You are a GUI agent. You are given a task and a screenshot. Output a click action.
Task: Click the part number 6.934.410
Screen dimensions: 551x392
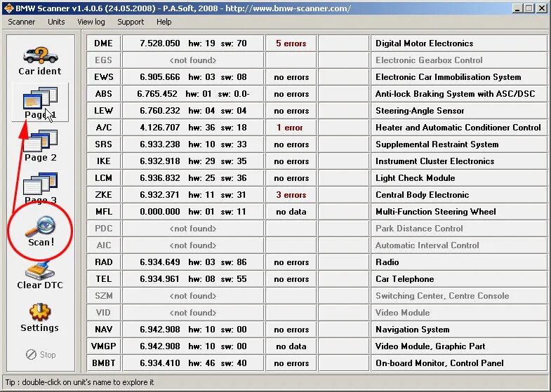coord(160,363)
